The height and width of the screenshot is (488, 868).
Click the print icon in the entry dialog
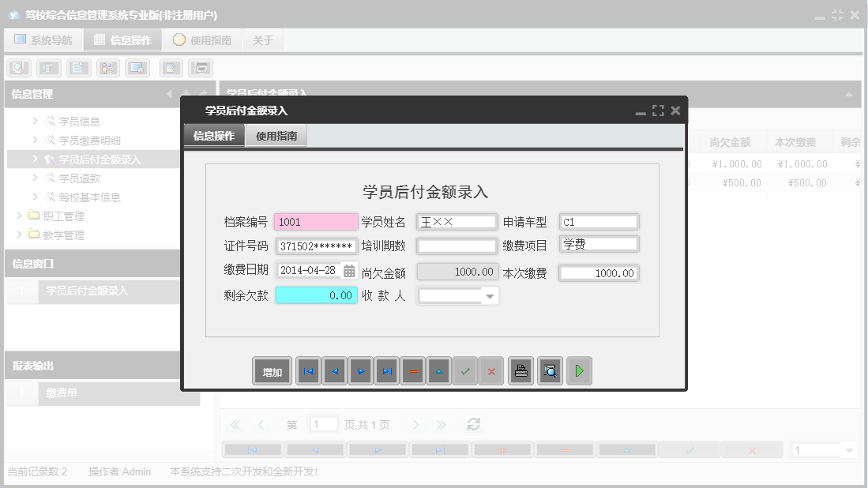click(x=520, y=371)
